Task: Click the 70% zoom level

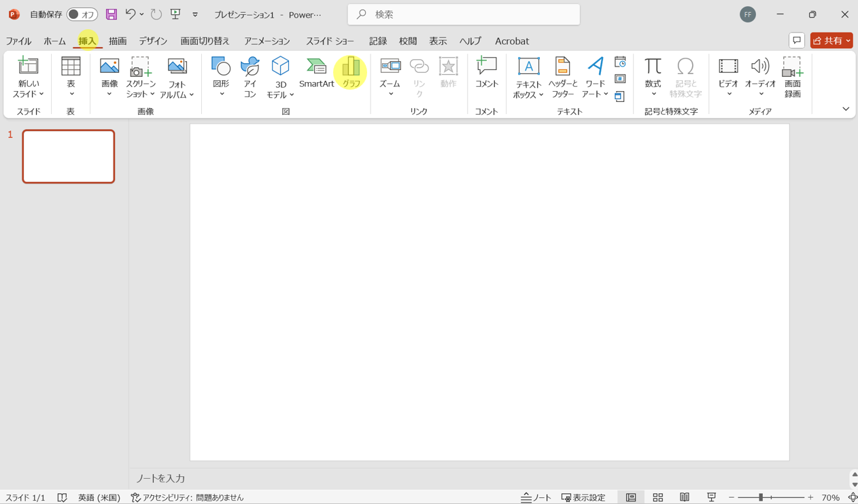Action: [830, 497]
